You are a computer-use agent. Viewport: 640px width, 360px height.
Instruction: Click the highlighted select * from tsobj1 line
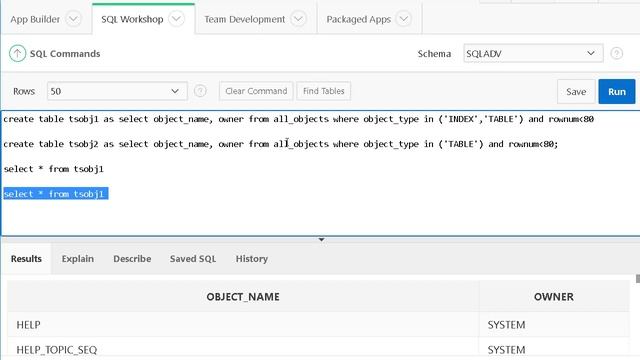tap(56, 194)
